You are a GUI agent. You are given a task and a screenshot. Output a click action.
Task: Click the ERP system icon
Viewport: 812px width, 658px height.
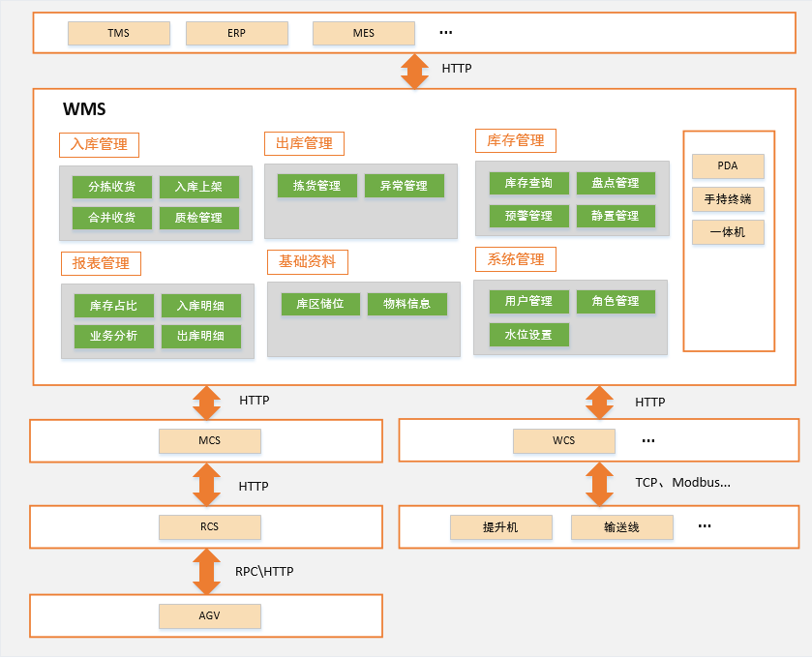click(x=236, y=33)
